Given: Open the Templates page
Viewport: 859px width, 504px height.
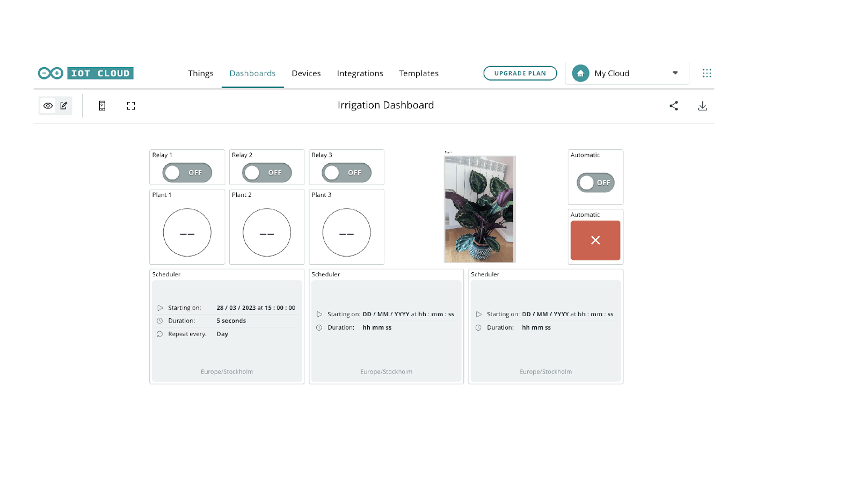Looking at the screenshot, I should [419, 74].
